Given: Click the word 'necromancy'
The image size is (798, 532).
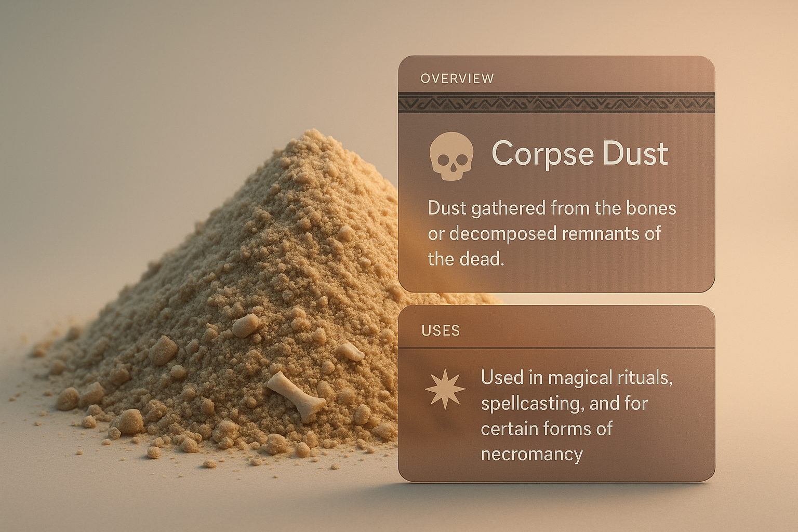Looking at the screenshot, I should point(531,454).
